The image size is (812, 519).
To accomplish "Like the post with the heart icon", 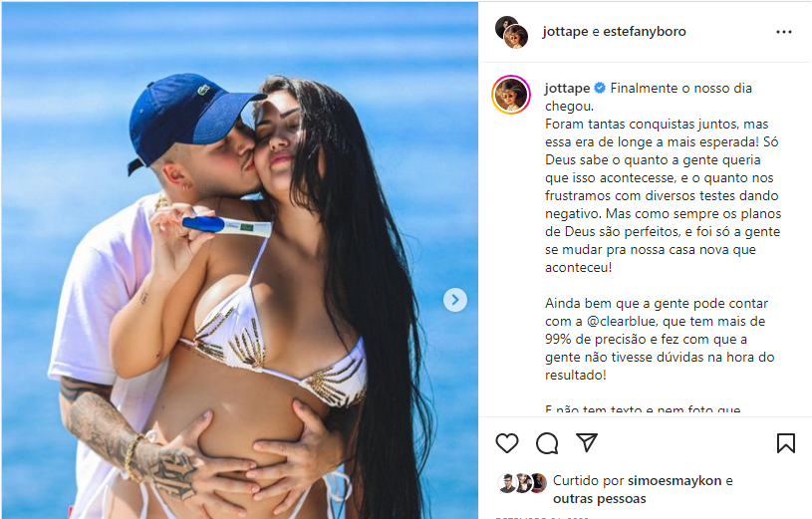I will pos(506,443).
